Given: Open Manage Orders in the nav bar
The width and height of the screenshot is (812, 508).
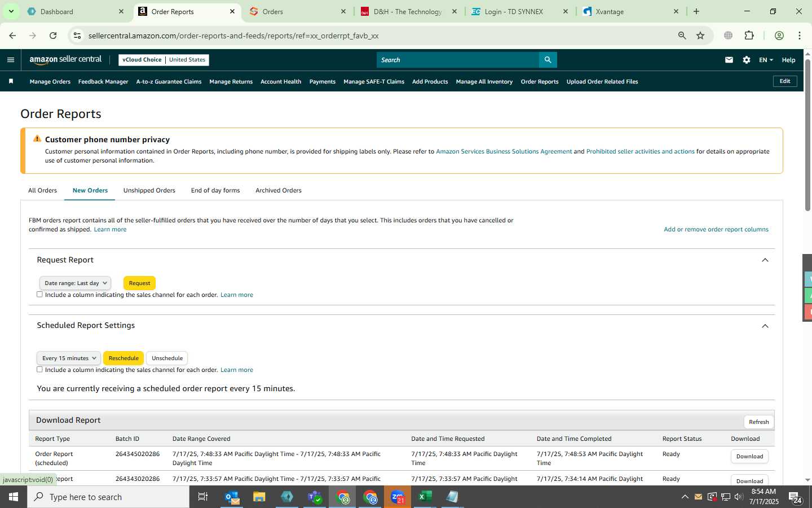Looking at the screenshot, I should pos(50,81).
